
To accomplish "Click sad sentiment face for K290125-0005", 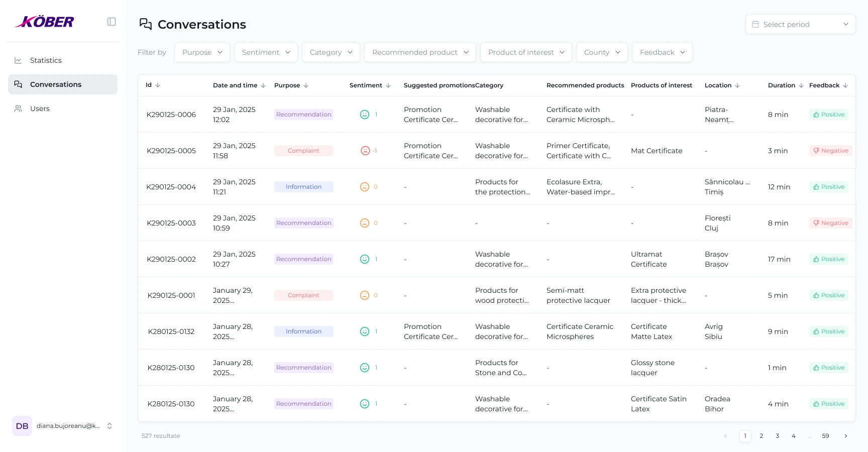I will point(365,151).
